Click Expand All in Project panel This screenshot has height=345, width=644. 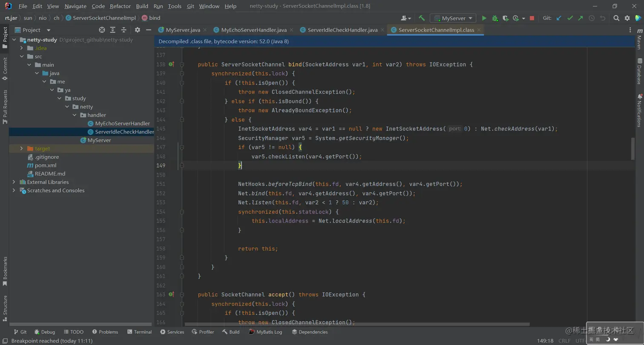tap(113, 30)
